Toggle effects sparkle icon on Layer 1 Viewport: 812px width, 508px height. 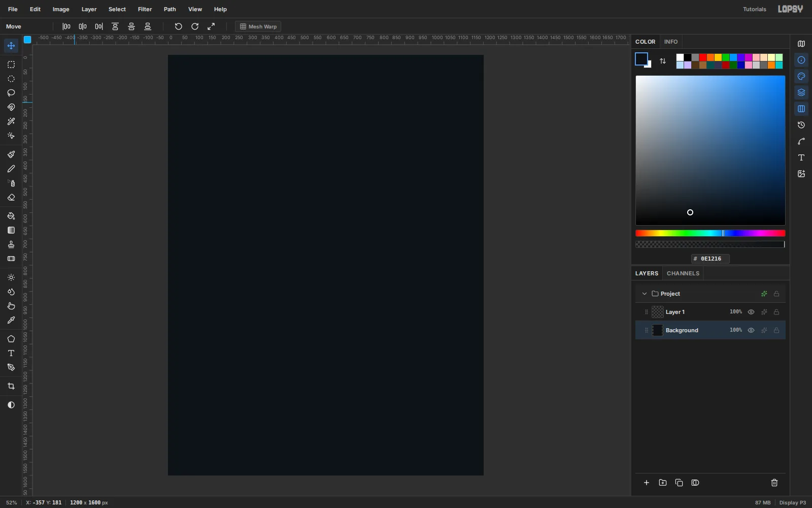[x=764, y=312]
